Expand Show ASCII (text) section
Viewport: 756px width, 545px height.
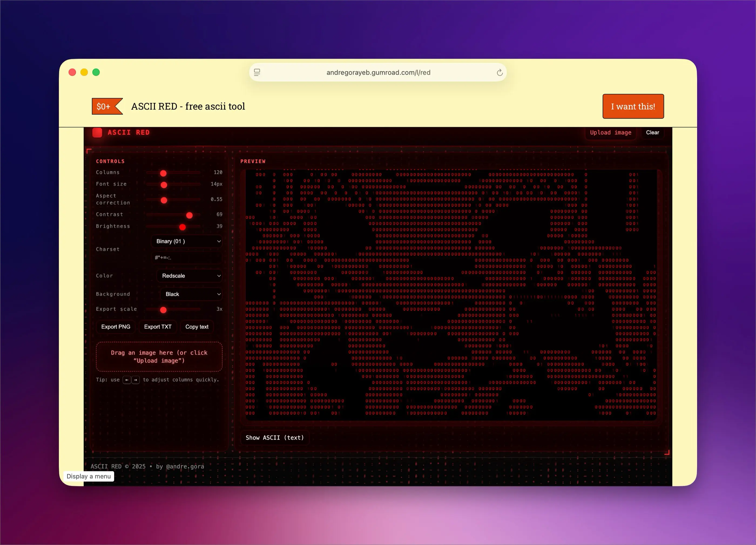click(x=275, y=438)
